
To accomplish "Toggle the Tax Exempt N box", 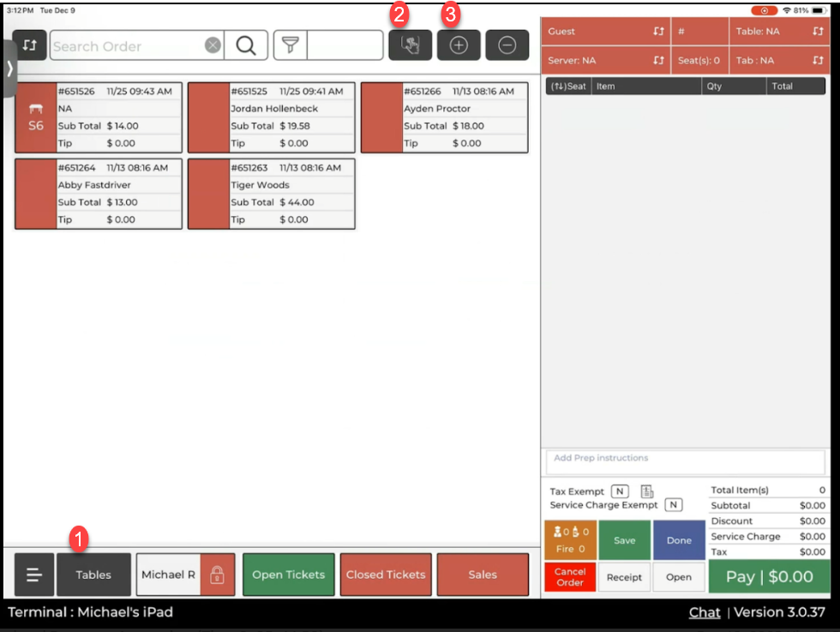I will (x=619, y=491).
